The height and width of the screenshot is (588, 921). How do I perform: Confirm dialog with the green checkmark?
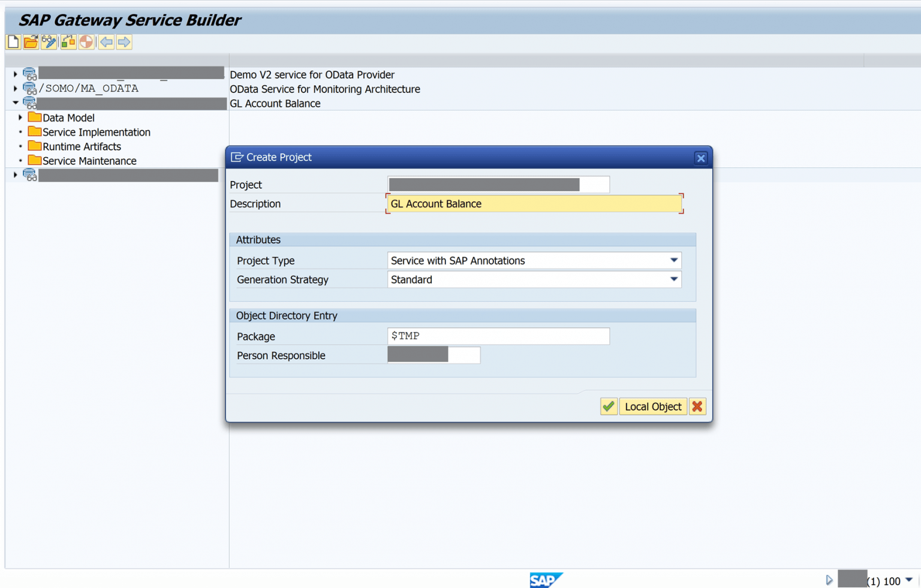[x=608, y=406]
